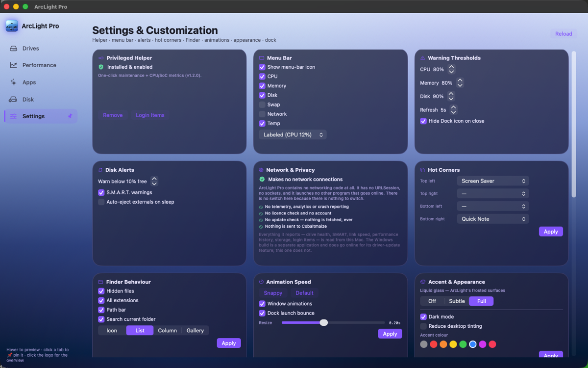Click the icon beside No telemetry, analytics or crash reporting
This screenshot has height=368, width=588.
click(261, 207)
